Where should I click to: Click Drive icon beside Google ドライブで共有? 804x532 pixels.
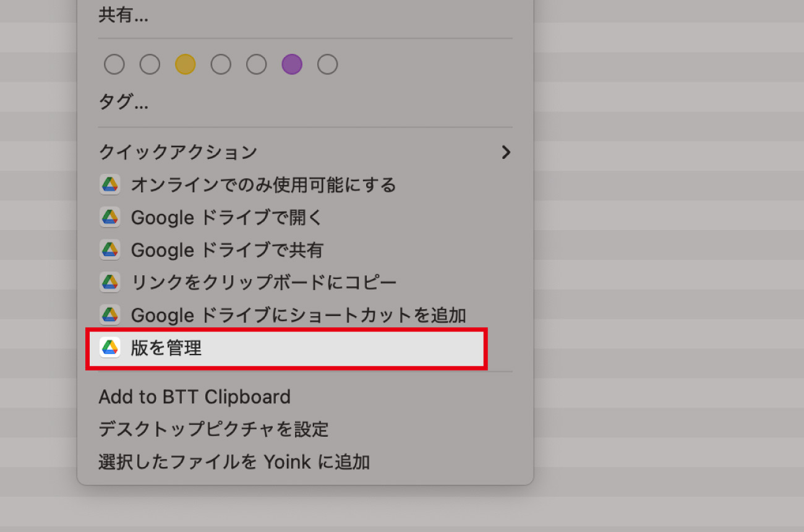tap(109, 250)
